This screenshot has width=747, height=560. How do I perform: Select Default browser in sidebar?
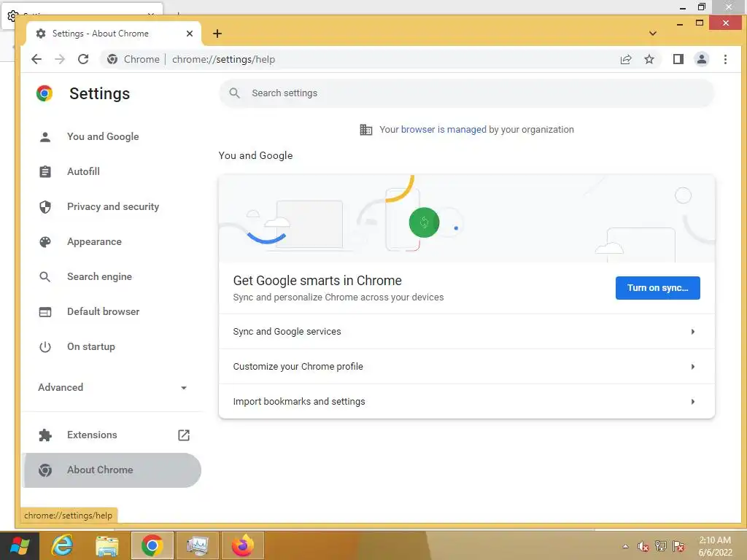pyautogui.click(x=112, y=312)
